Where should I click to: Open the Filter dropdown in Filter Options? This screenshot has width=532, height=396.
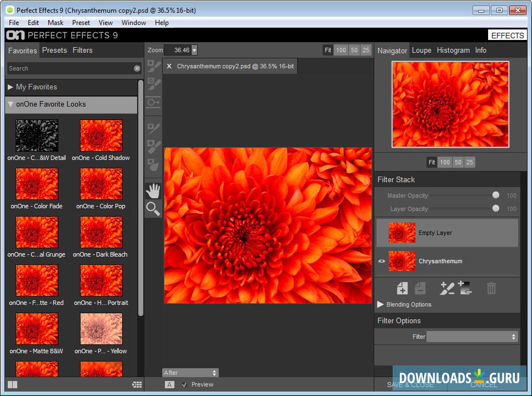pyautogui.click(x=472, y=337)
